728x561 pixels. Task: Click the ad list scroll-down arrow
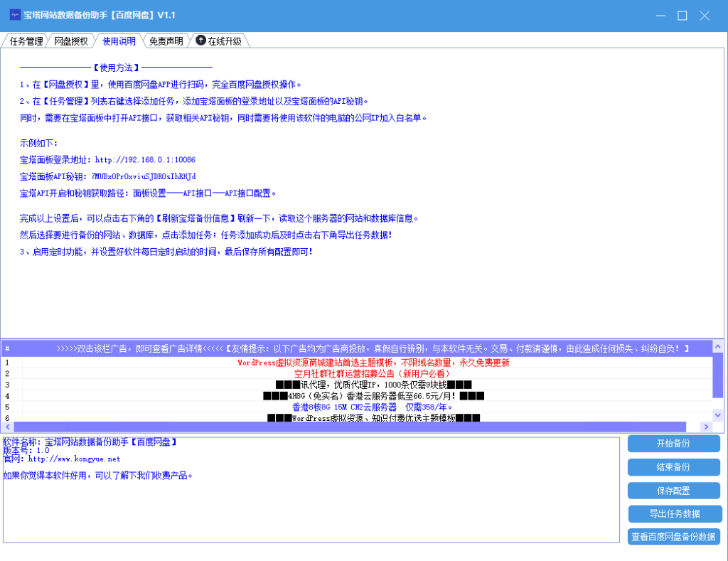718,415
